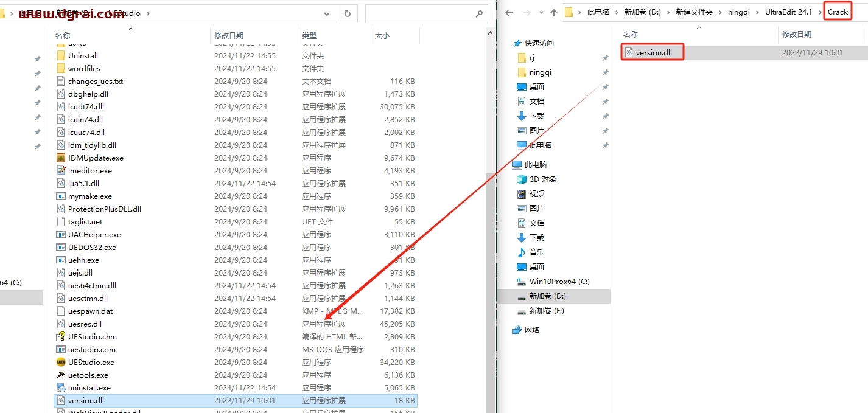Open 视频 folder in navigation pane
Viewport: 868px width, 413px height.
click(x=530, y=193)
